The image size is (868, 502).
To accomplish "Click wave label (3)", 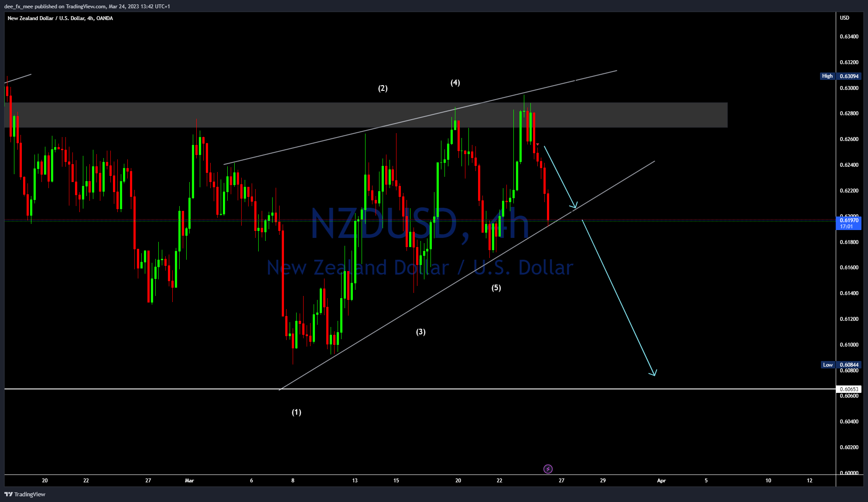I will pyautogui.click(x=420, y=332).
